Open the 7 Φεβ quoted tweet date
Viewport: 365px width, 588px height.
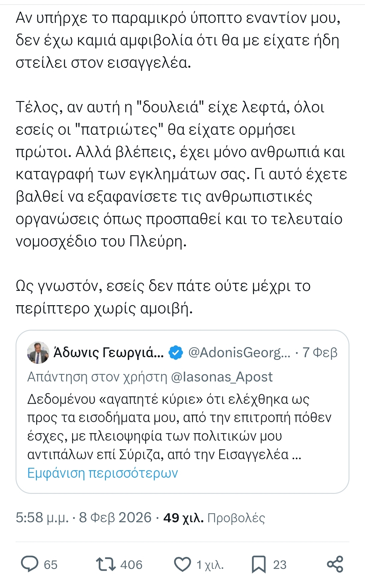click(320, 353)
